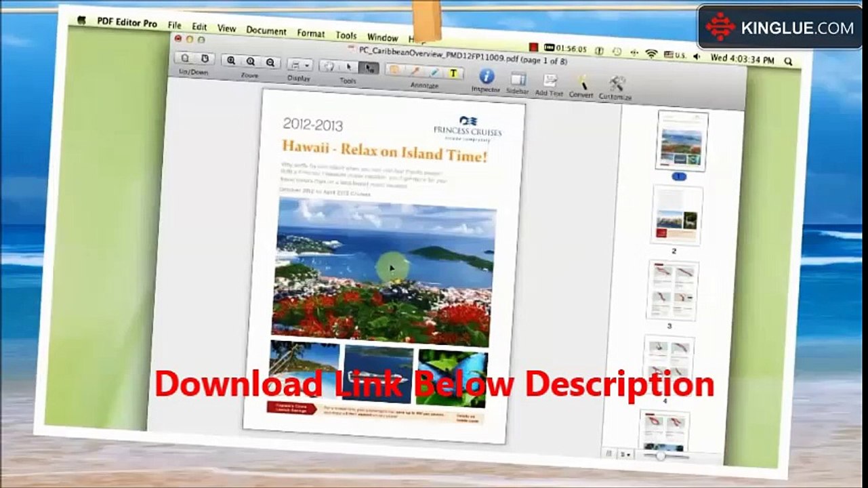Open the PDF Editor Pro menu

[x=127, y=22]
